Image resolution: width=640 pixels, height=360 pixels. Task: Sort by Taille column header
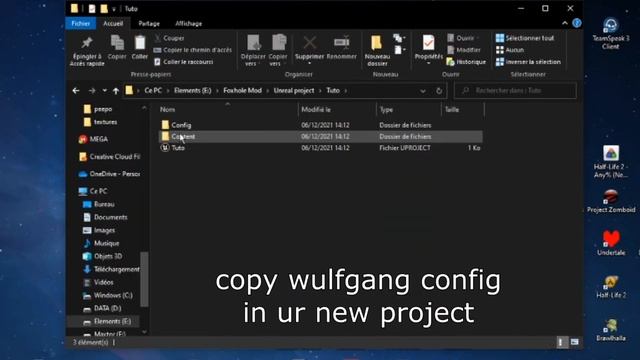(452, 109)
